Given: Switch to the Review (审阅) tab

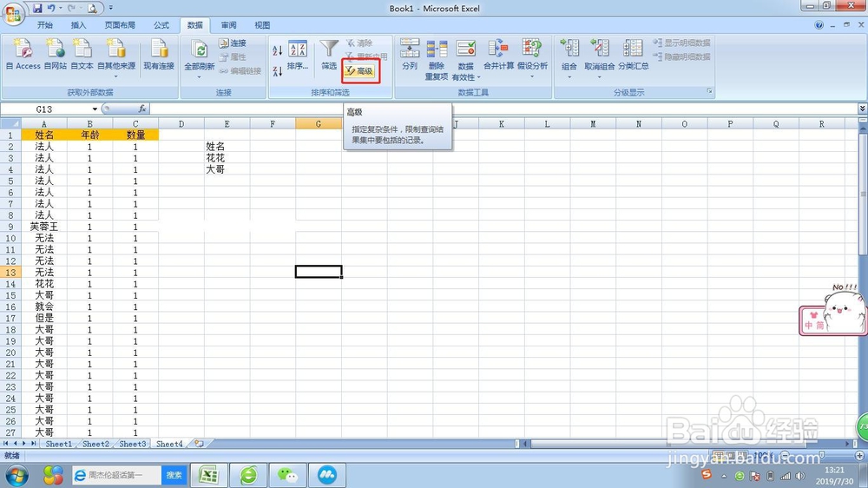Looking at the screenshot, I should 228,25.
